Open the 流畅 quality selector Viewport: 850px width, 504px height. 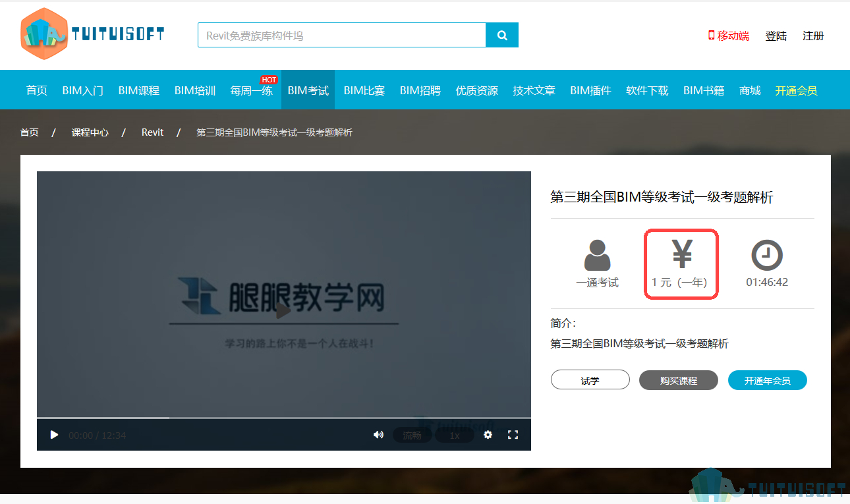pyautogui.click(x=412, y=435)
